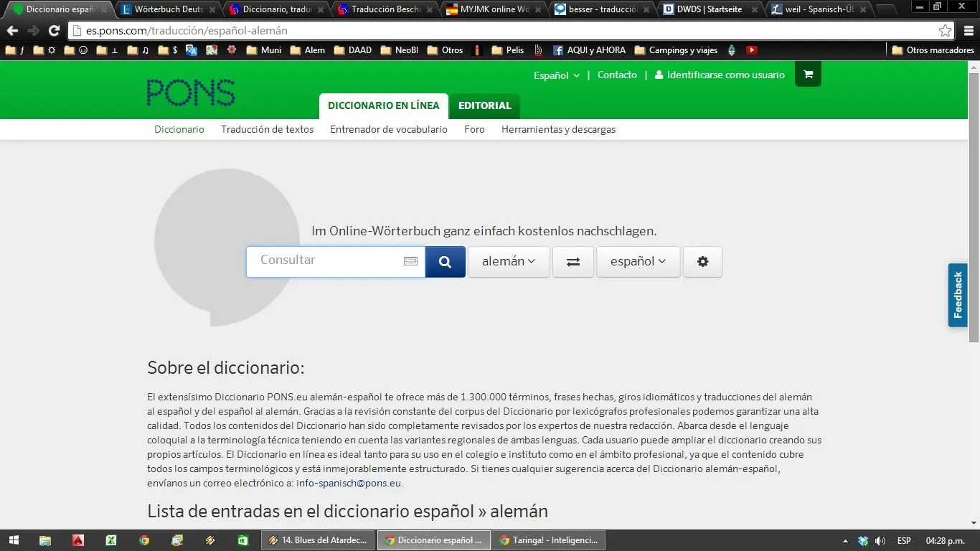Switch to Taringa! - Inteligenci taskbar window

(549, 540)
